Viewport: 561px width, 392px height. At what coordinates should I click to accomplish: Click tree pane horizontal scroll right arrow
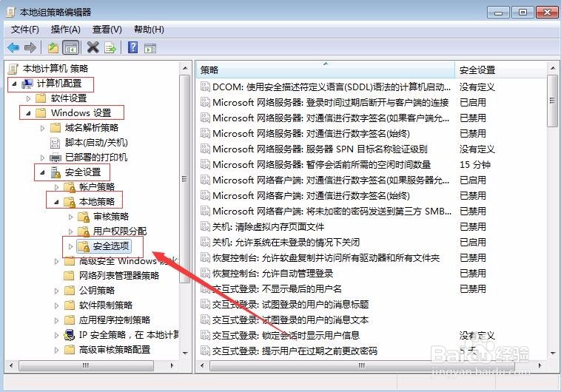click(x=172, y=365)
